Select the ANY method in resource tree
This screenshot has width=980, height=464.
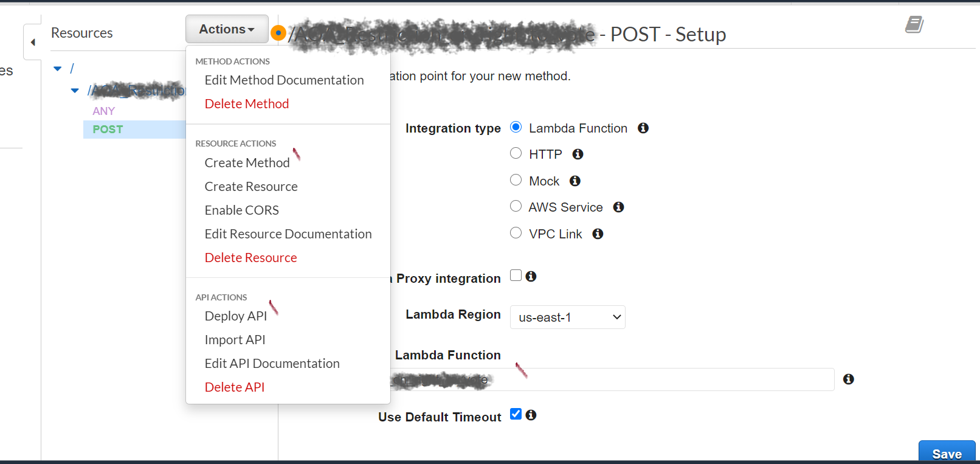[104, 111]
